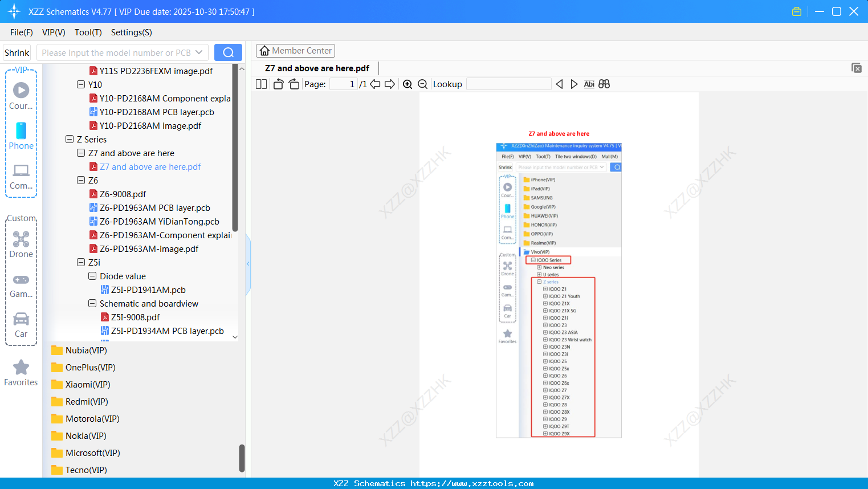868x489 pixels.
Task: Collapse the Z7 and above are here node
Action: point(81,153)
